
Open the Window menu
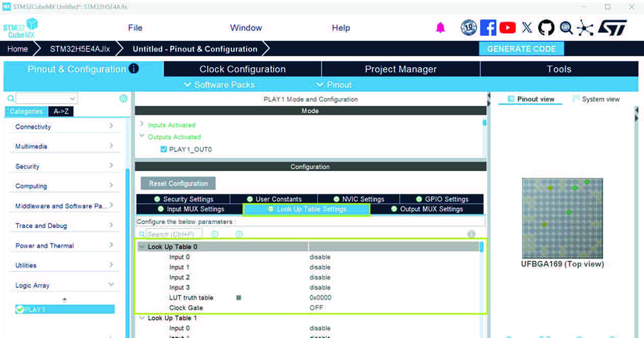click(x=246, y=28)
